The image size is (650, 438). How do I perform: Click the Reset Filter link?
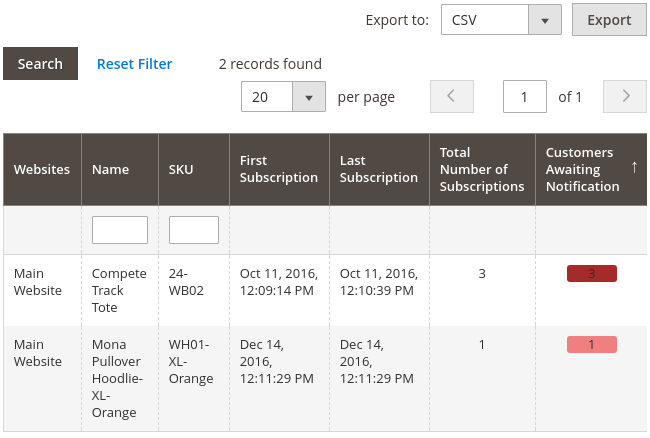point(134,64)
